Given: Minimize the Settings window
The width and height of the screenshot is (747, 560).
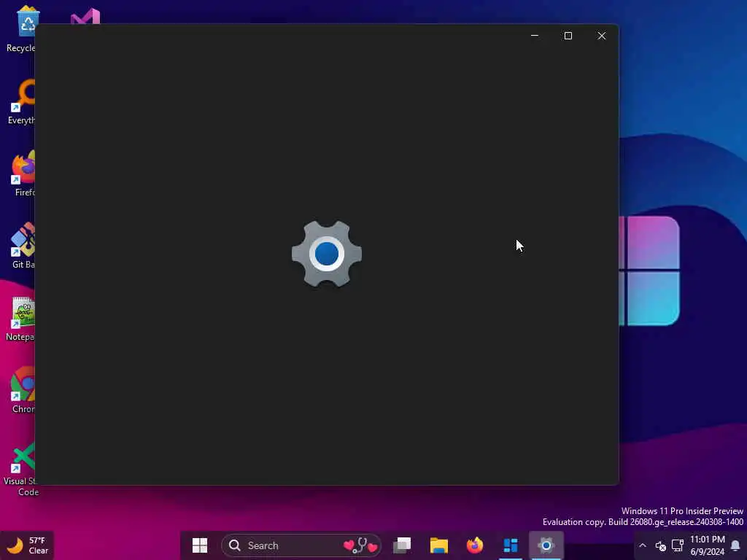Looking at the screenshot, I should tap(535, 36).
